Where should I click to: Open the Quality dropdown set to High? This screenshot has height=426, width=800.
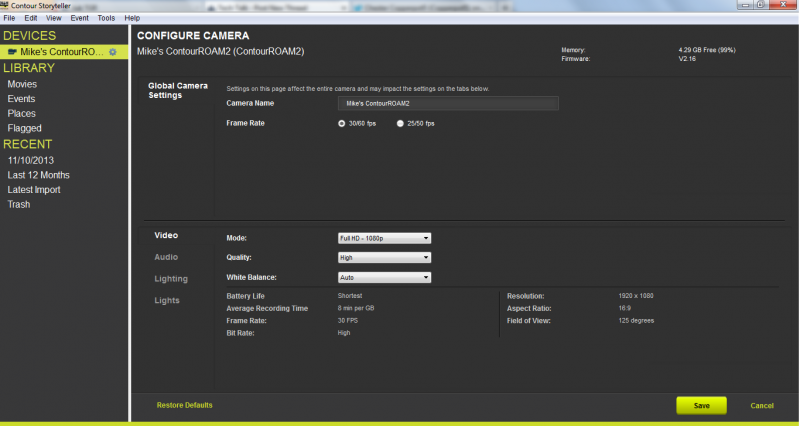(x=384, y=258)
